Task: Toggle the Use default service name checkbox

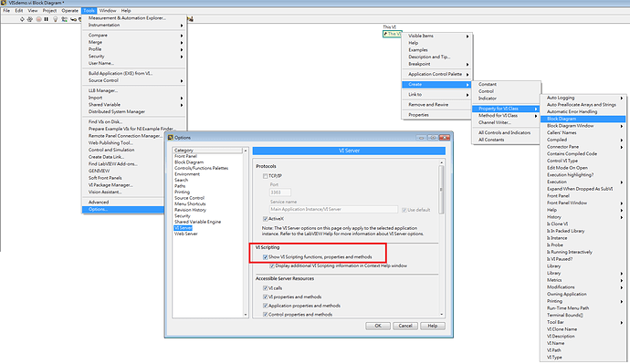Action: click(x=404, y=210)
